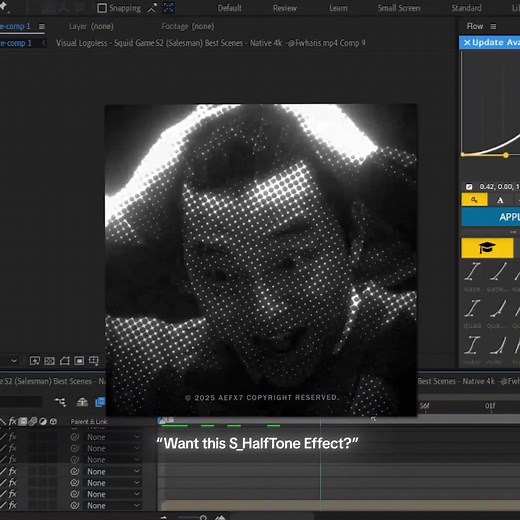Select the first quad curve preset
Screen dimensions: 520x520
472,313
